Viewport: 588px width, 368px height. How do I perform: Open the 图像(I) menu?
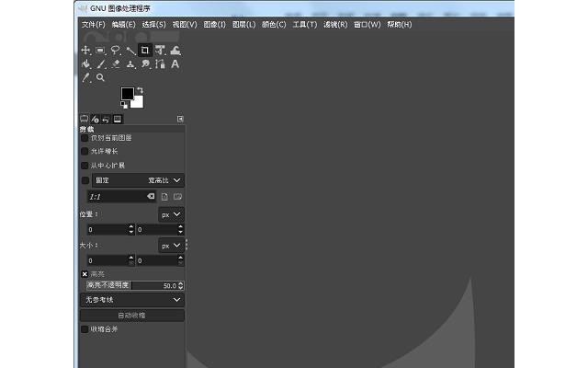214,25
